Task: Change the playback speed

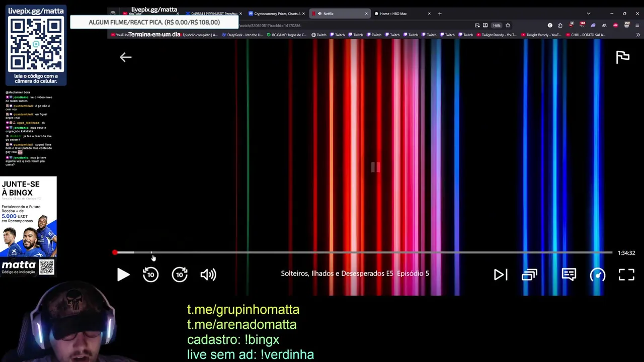Action: pyautogui.click(x=598, y=275)
